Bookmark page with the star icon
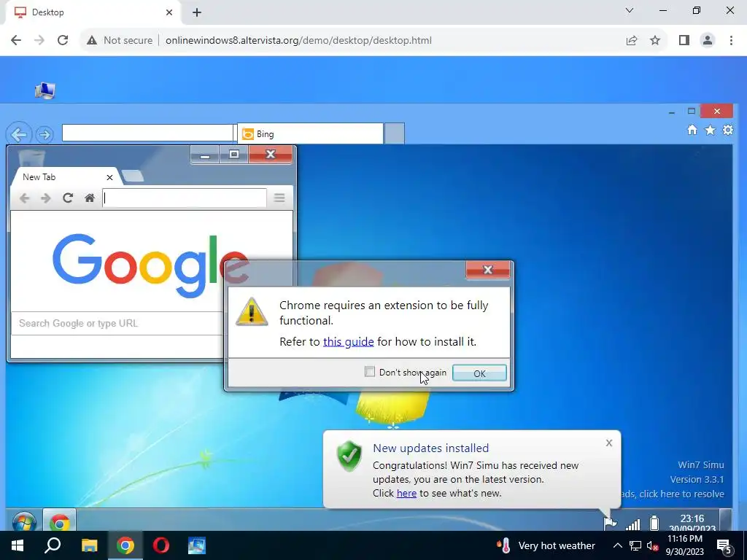747x560 pixels. click(655, 41)
